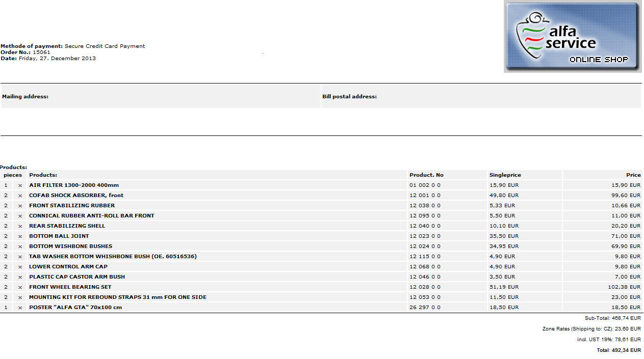The height and width of the screenshot is (359, 644).
Task: Select the COFAB SHOCK ABSORBER, front row
Action: pyautogui.click(x=76, y=196)
